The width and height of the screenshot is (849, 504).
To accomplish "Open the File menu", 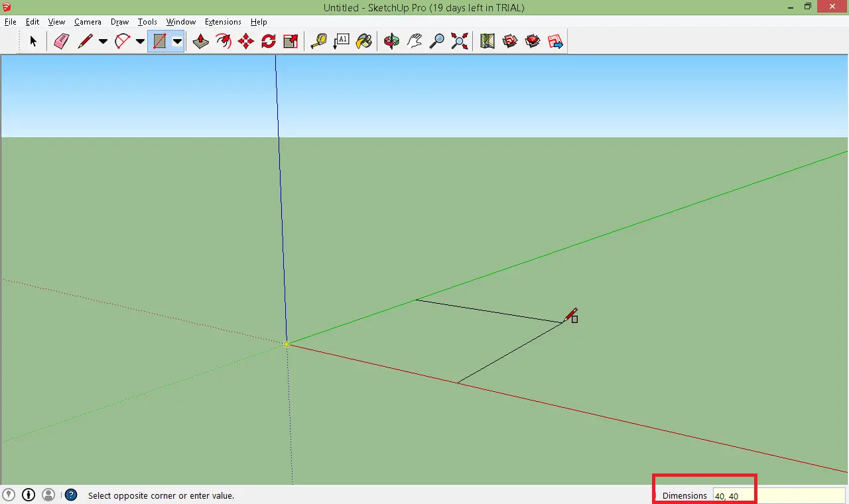I will [11, 22].
